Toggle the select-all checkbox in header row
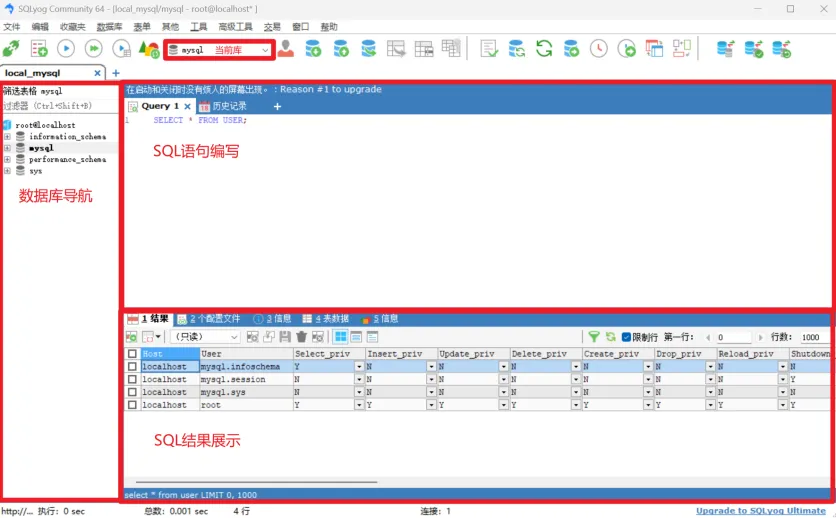The width and height of the screenshot is (836, 518). point(132,354)
